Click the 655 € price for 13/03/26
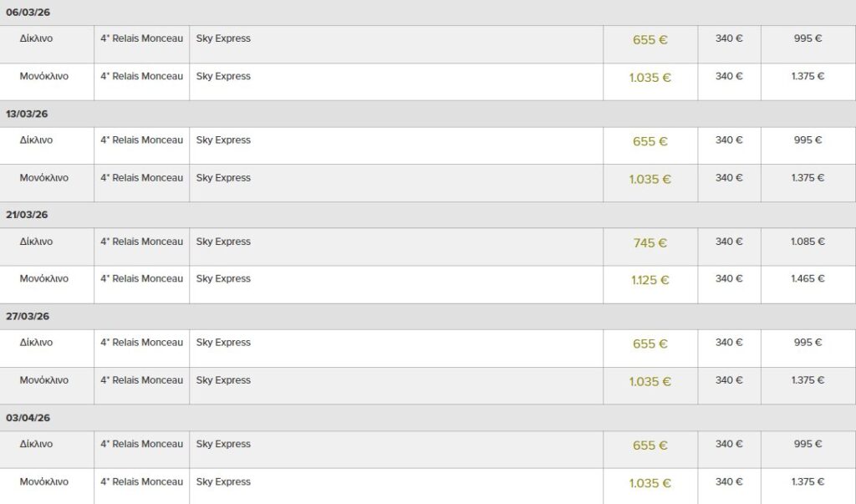The image size is (856, 504). (650, 142)
